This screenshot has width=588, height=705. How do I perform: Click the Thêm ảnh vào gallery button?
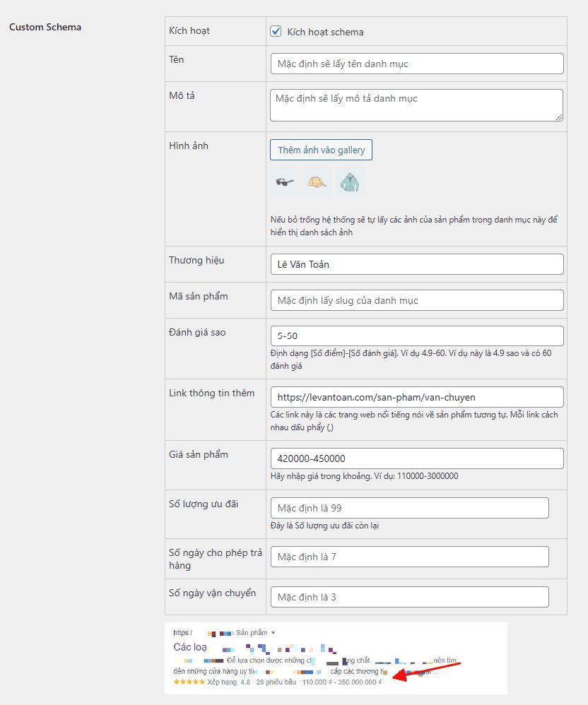[321, 150]
